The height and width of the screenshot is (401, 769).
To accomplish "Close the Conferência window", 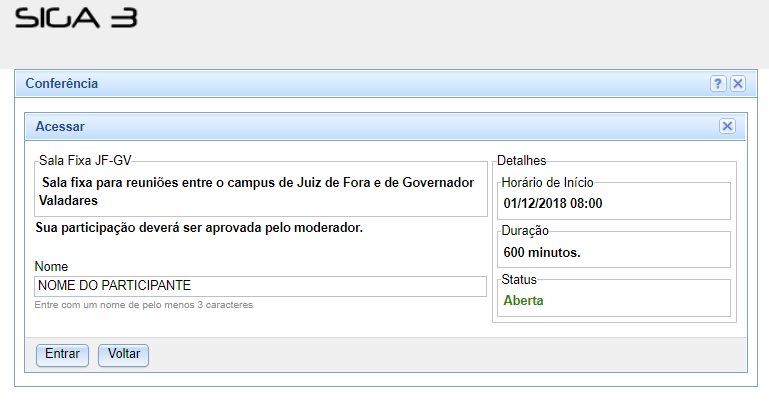I will click(738, 84).
